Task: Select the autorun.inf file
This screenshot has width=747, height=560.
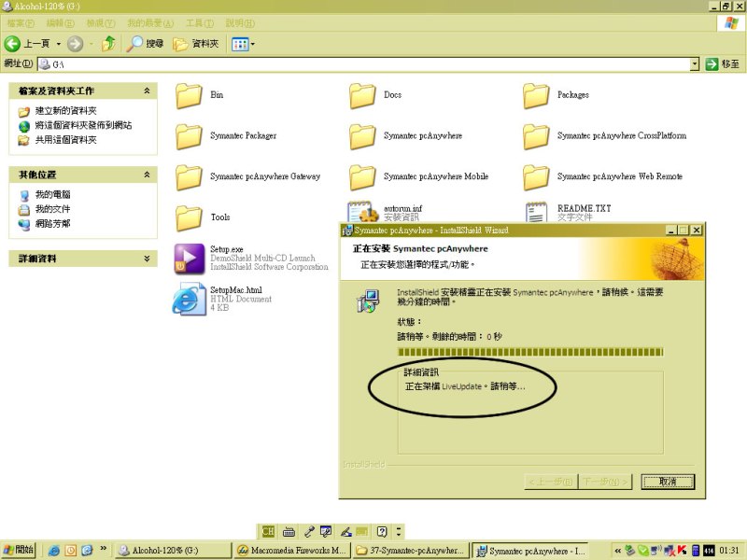Action: click(385, 212)
